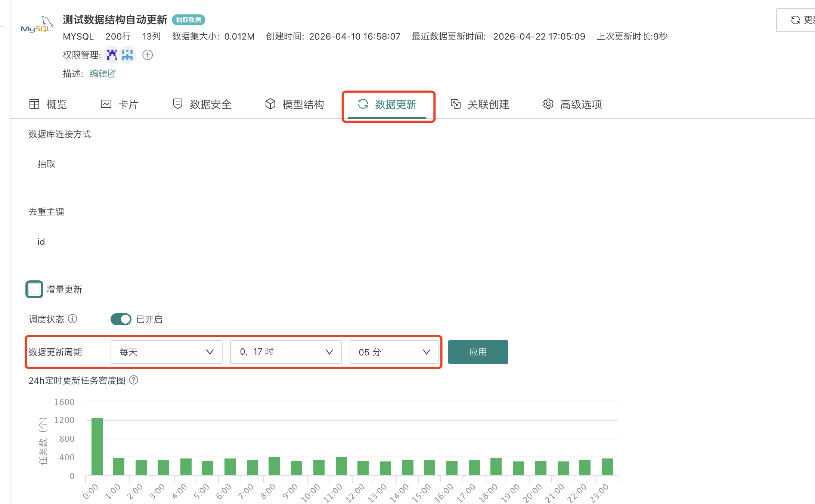This screenshot has height=504, width=815.
Task: Open the 高级选项 gear icon
Action: pos(548,104)
